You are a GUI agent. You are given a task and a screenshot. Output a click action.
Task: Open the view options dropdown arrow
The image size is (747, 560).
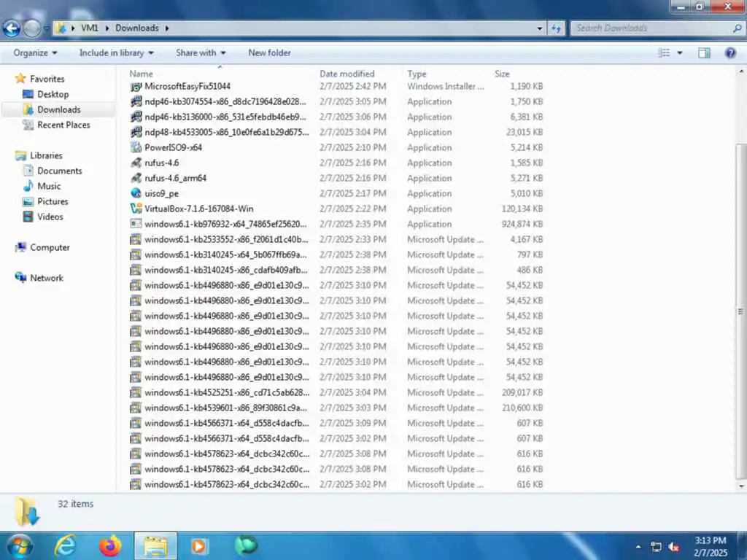click(680, 52)
